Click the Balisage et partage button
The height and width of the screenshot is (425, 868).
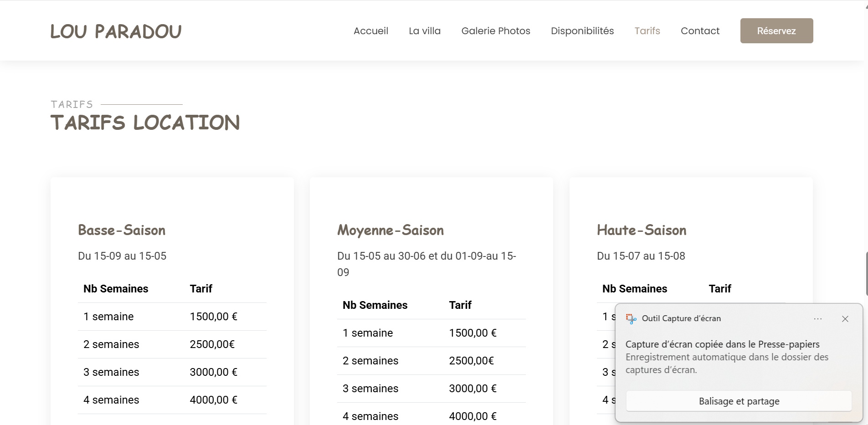coord(739,401)
